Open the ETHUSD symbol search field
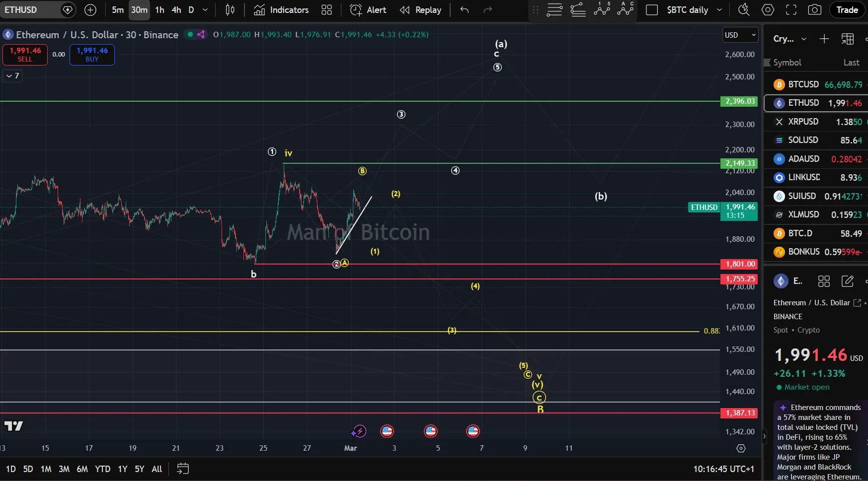 tap(38, 10)
